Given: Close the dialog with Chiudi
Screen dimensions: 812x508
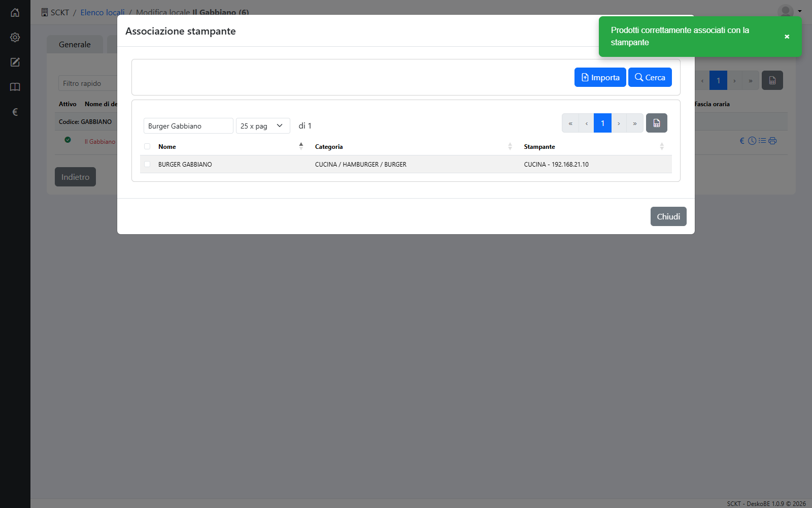Looking at the screenshot, I should pyautogui.click(x=668, y=216).
